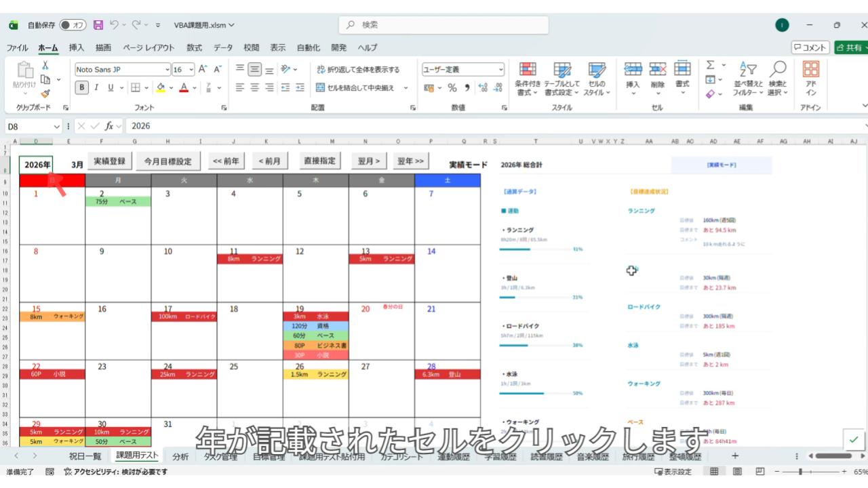Toggle wrap text (折り返して全体を表示する)
This screenshot has height=488, width=868.
(358, 69)
